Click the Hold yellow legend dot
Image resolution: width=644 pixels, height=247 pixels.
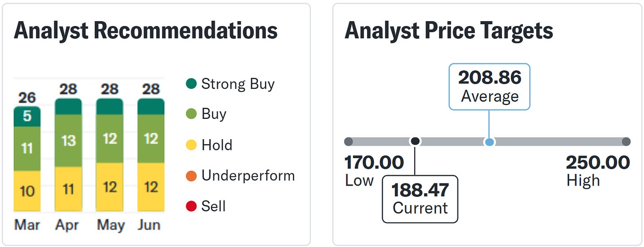(x=191, y=145)
